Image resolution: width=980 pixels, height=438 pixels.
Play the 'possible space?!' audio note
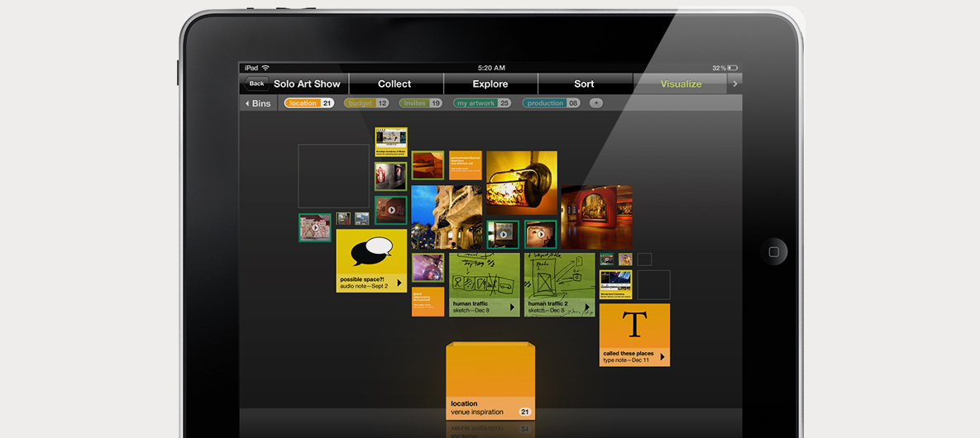tap(399, 283)
